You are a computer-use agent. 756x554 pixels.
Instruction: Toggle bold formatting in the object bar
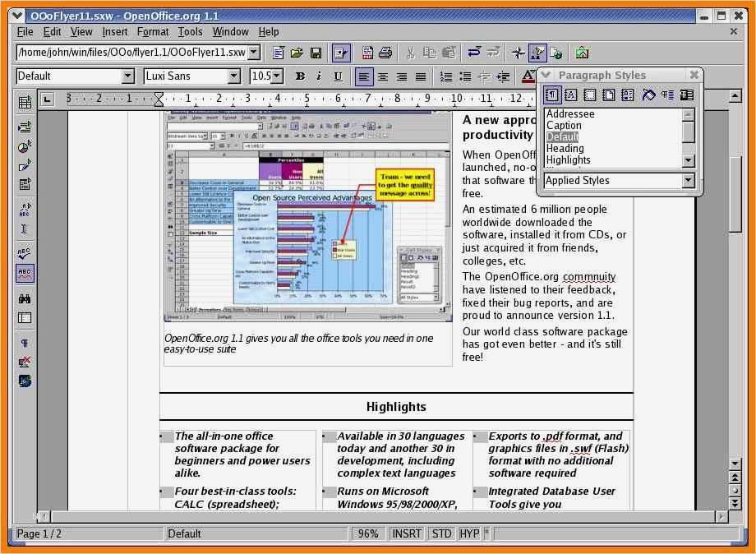click(x=301, y=76)
